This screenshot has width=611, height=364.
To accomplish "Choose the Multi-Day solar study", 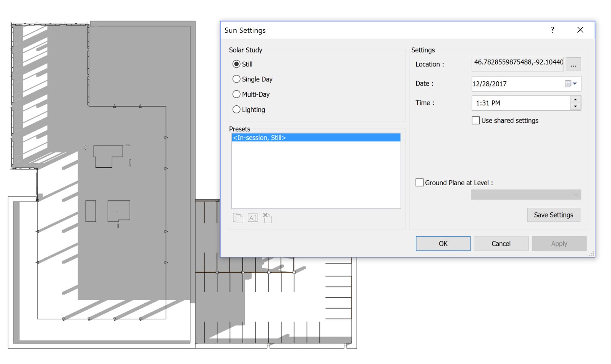I will (236, 94).
